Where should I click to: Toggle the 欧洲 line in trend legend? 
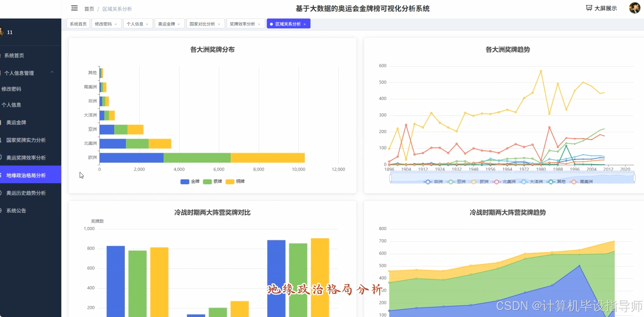[x=479, y=182]
